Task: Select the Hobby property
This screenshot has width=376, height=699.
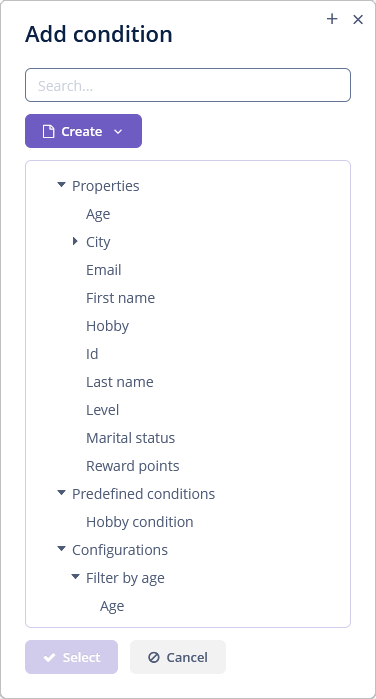Action: tap(107, 326)
